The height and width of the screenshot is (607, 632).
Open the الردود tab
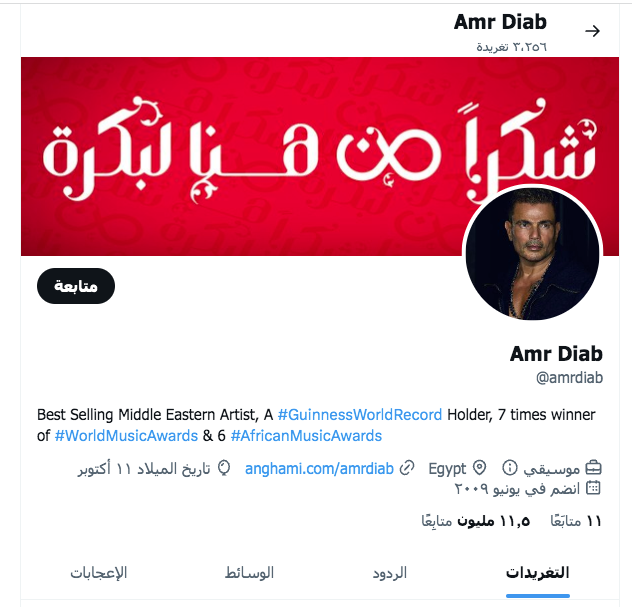pos(389,573)
